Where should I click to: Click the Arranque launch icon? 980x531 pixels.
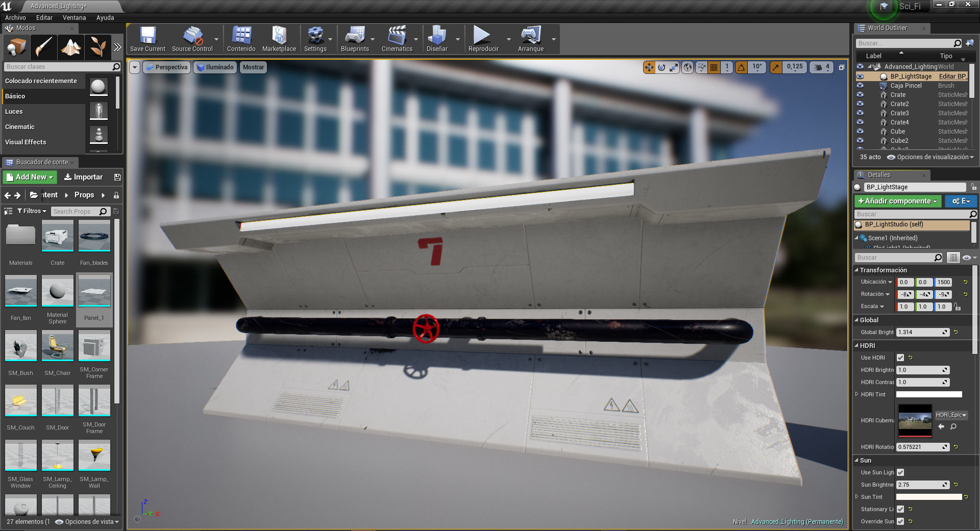(x=531, y=39)
